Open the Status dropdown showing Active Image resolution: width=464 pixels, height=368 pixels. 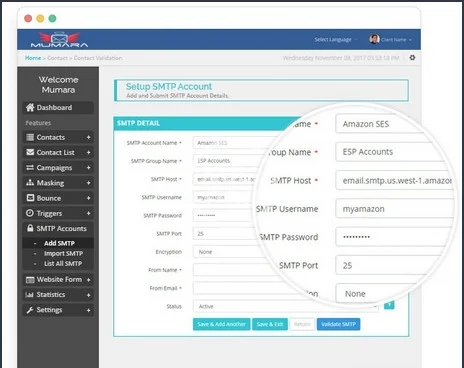coord(286,306)
